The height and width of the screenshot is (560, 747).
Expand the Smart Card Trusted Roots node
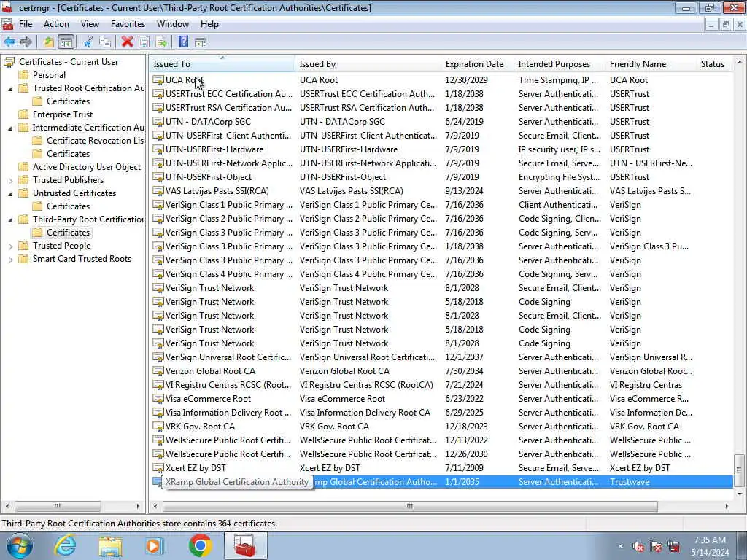click(x=10, y=260)
